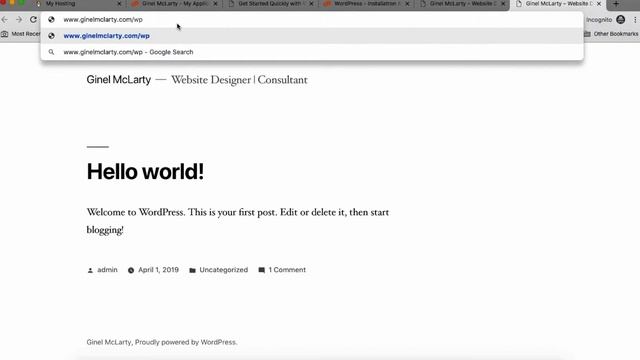Viewport: 640px width, 360px height.
Task: Open the Other Bookmarks folder
Action: [611, 34]
